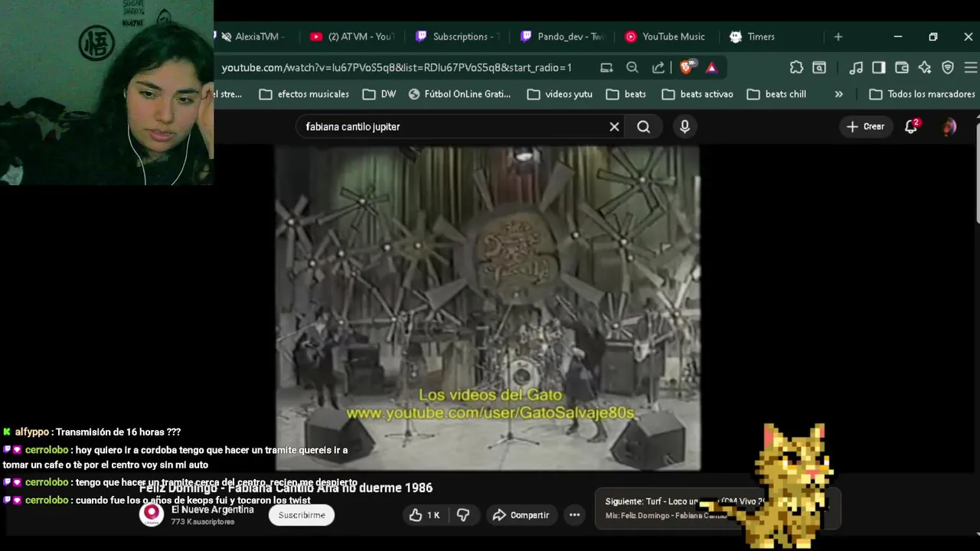This screenshot has width=980, height=551.
Task: Open the videos yutu bookmark folder
Action: pos(560,94)
